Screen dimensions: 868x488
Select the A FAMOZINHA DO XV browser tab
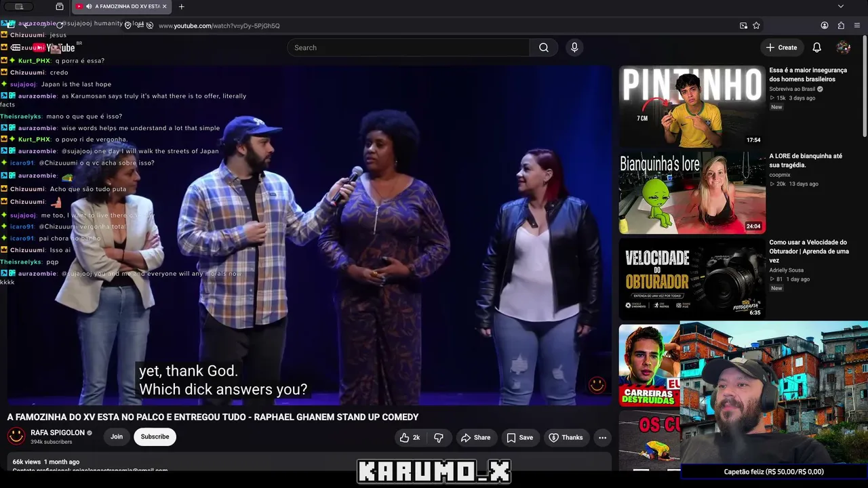pos(121,7)
